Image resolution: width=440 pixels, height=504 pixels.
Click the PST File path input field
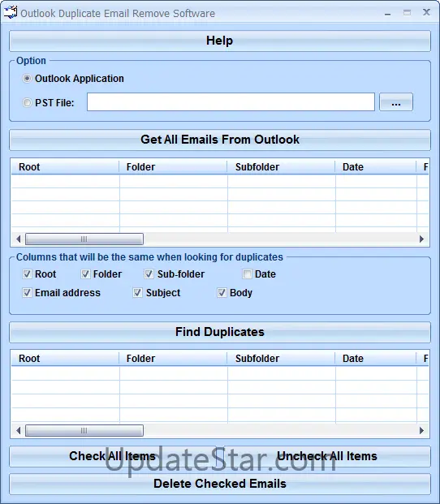click(231, 102)
